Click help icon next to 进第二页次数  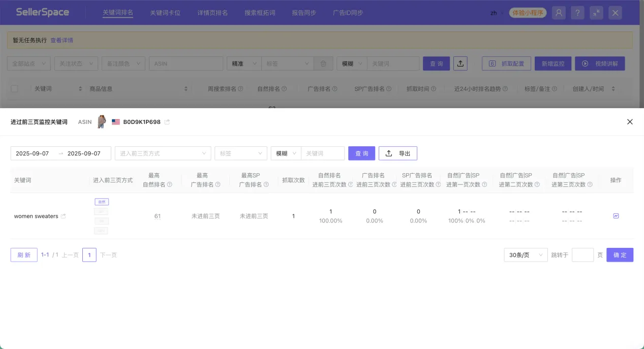pos(537,184)
